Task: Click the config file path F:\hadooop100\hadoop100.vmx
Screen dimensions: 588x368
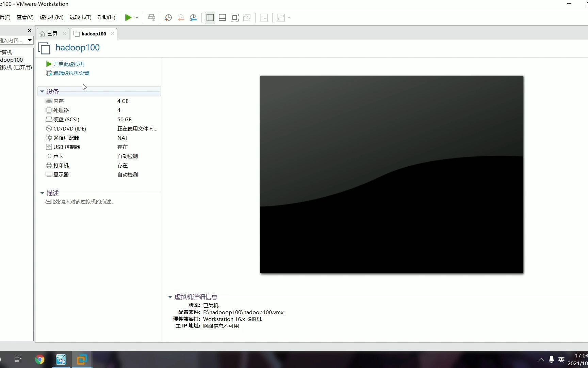Action: pyautogui.click(x=243, y=312)
